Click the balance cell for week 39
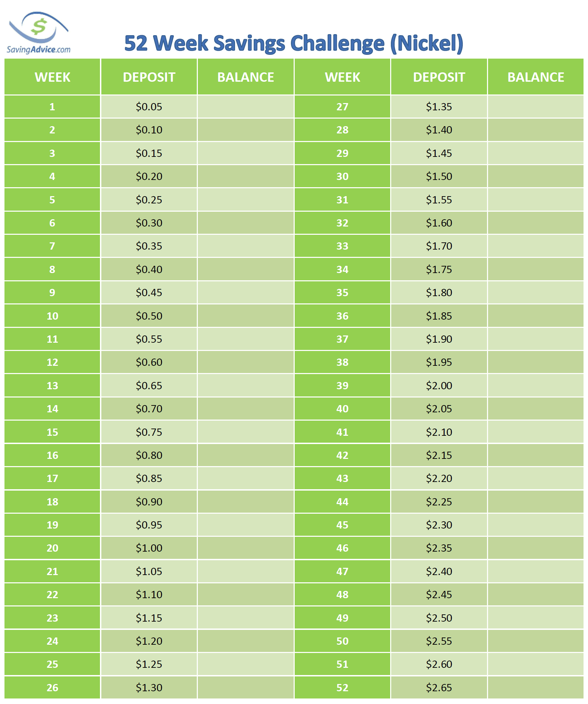588x704 pixels. pyautogui.click(x=536, y=385)
